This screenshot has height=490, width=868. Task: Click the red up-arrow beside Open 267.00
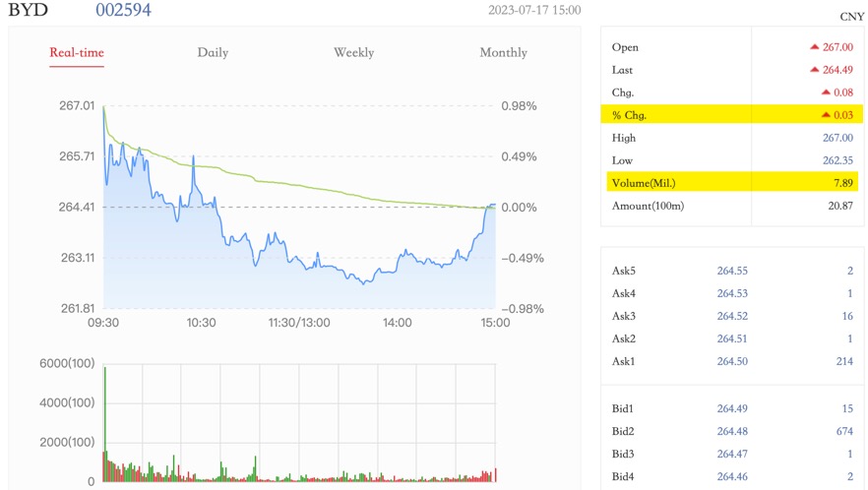pyautogui.click(x=815, y=47)
